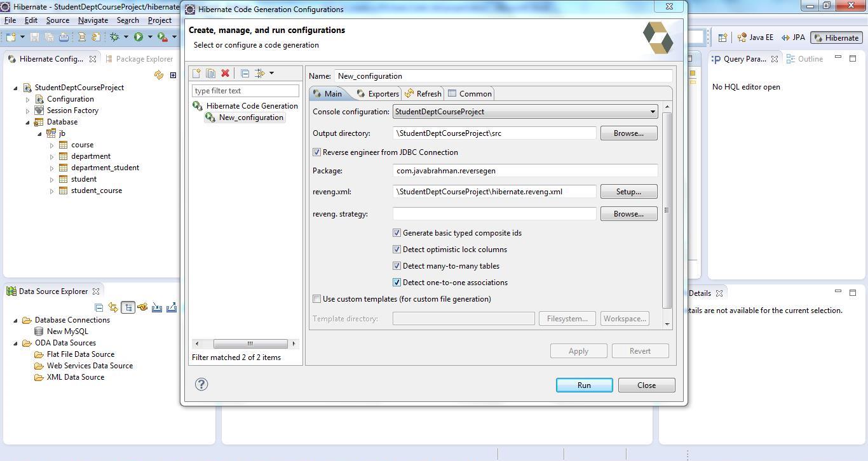Image resolution: width=868 pixels, height=461 pixels.
Task: Click the New wizard icon in Eclipse toolbar
Action: 10,37
